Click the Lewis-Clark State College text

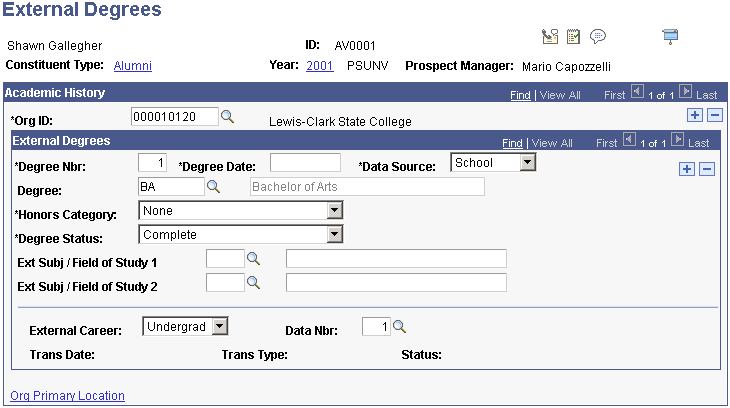tap(340, 122)
